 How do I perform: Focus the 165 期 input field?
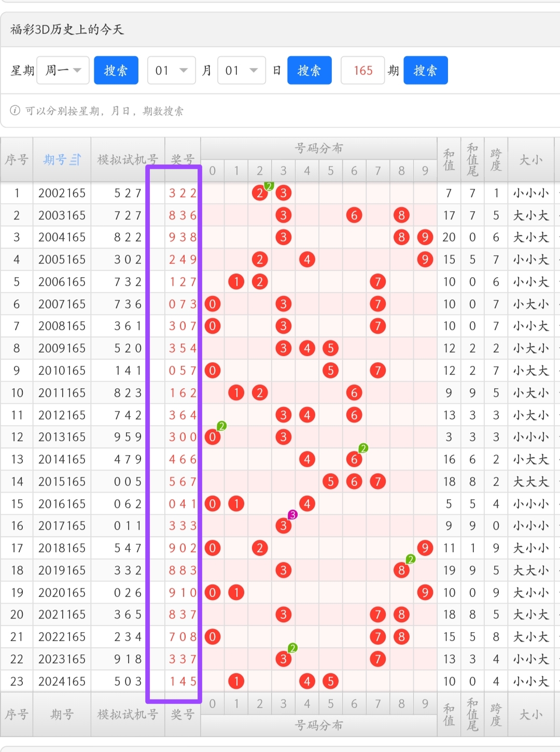(x=363, y=70)
